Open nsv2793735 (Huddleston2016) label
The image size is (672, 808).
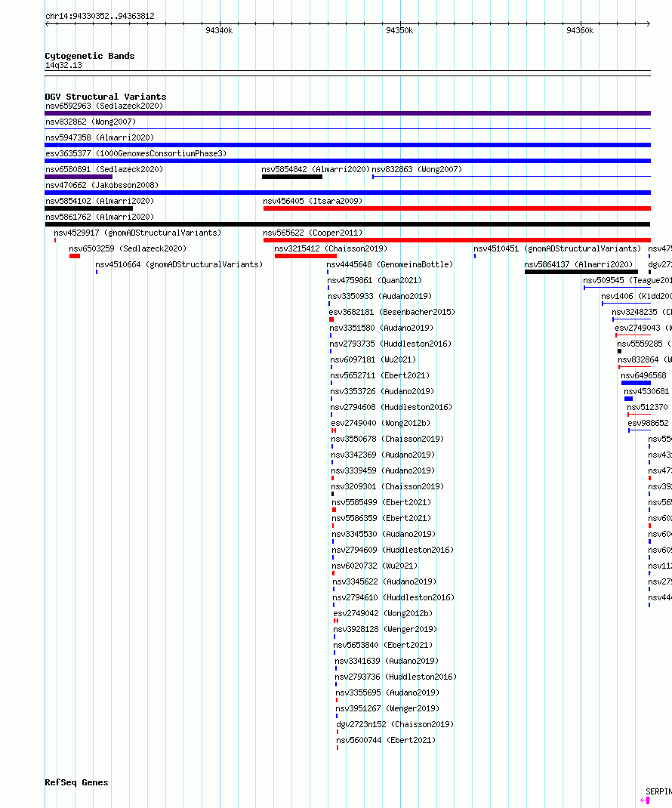390,344
